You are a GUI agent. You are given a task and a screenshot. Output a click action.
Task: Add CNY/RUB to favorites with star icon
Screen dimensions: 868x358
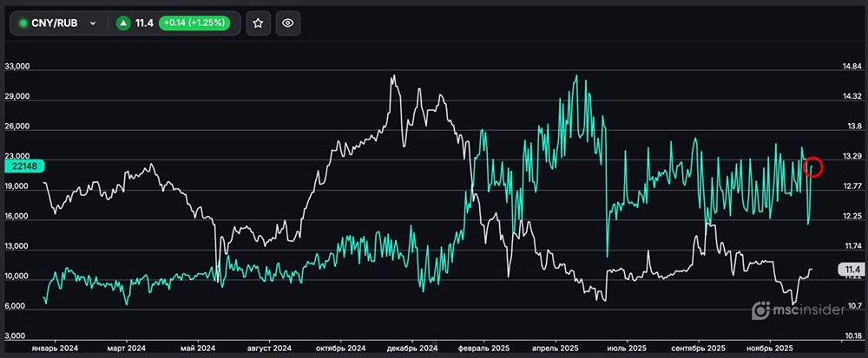click(x=258, y=23)
